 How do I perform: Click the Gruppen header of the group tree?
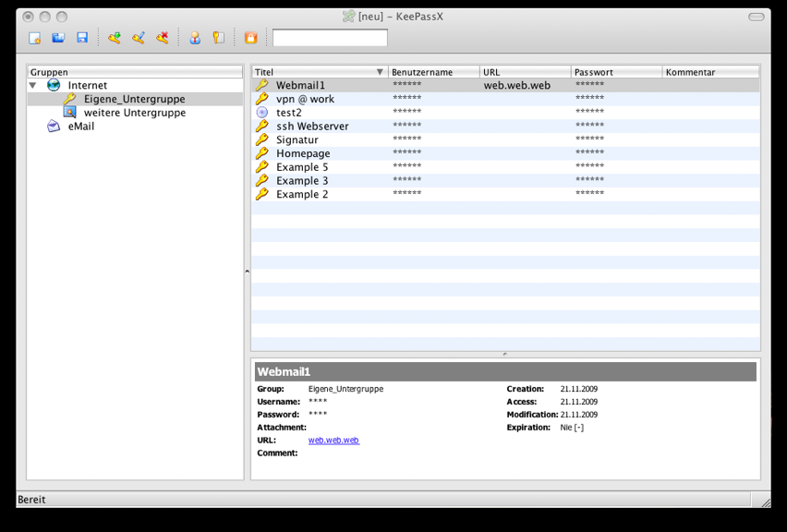135,72
